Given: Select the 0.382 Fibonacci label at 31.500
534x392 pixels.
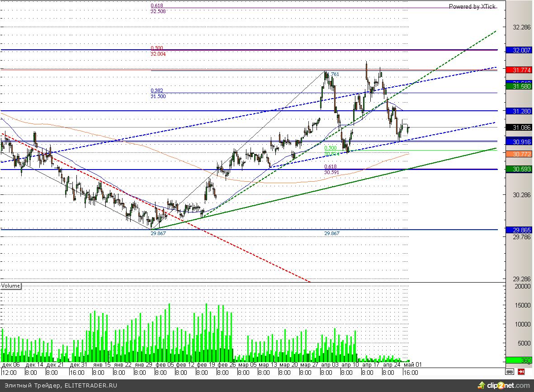Looking at the screenshot, I should (157, 90).
